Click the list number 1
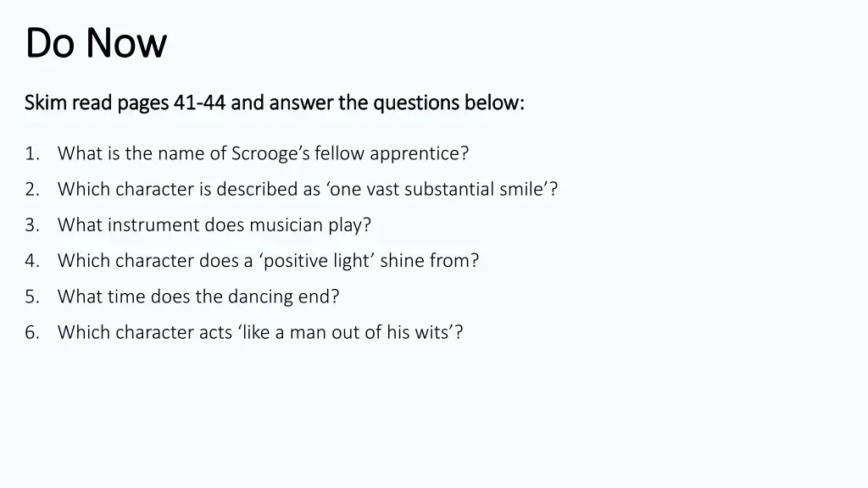 coord(32,153)
